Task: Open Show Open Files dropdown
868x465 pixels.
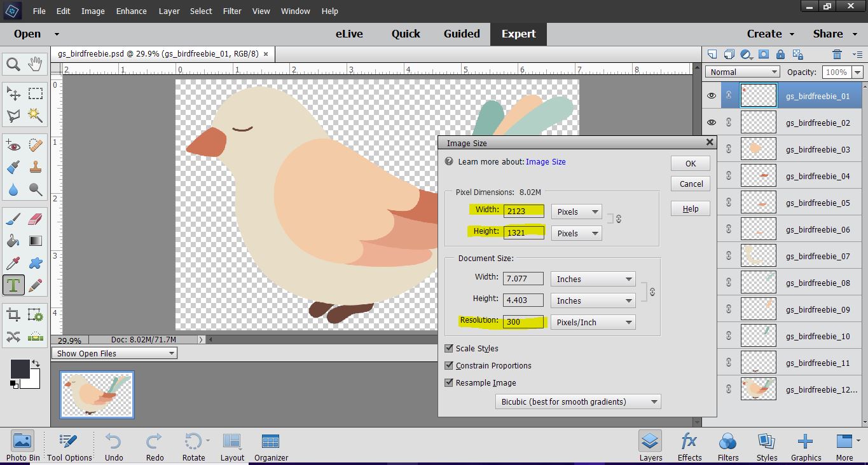Action: [114, 353]
